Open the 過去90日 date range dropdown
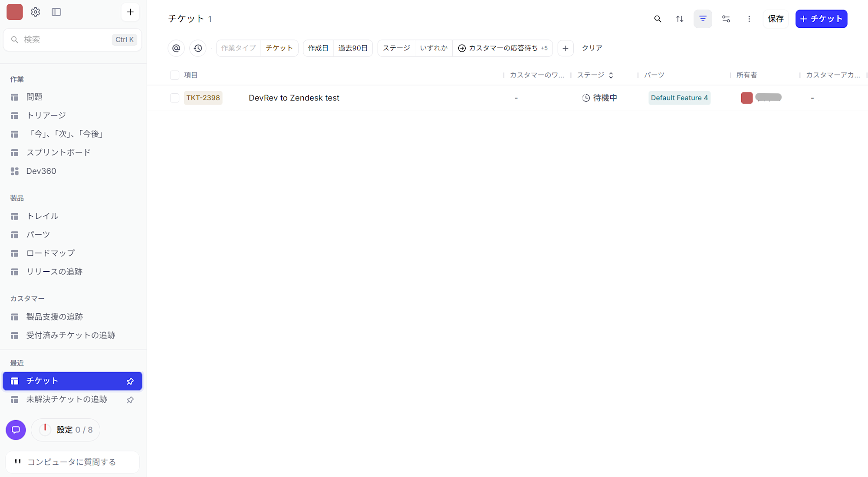Screen dimensions: 868x477 (353, 48)
